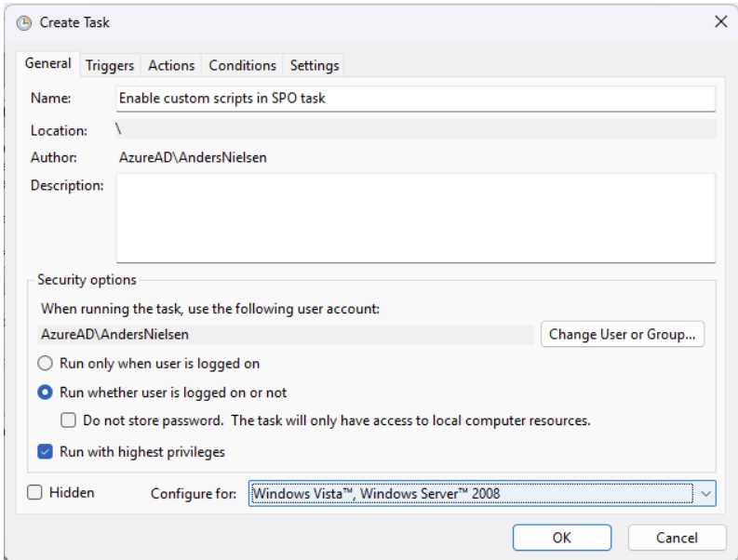Tick the Hidden checkbox
Screen dimensions: 738x560
point(35,493)
